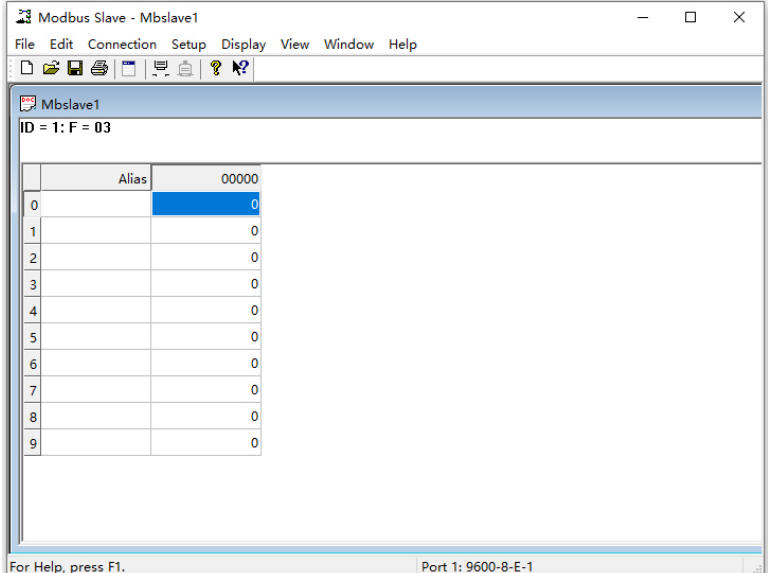Click the context help arrow icon
768x573 pixels.
(240, 68)
